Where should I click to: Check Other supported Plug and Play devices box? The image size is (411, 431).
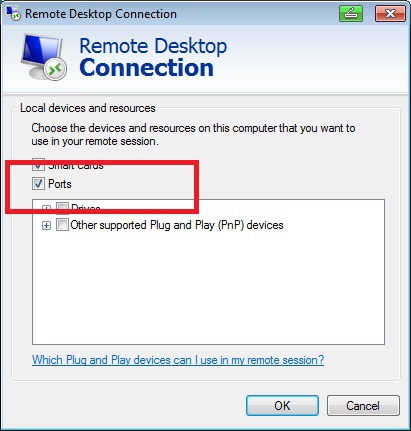(62, 225)
